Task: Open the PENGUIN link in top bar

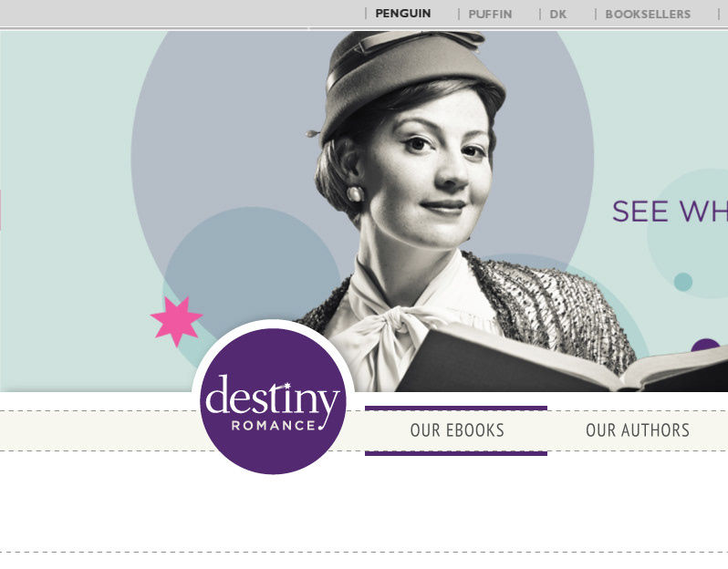Action: tap(402, 14)
